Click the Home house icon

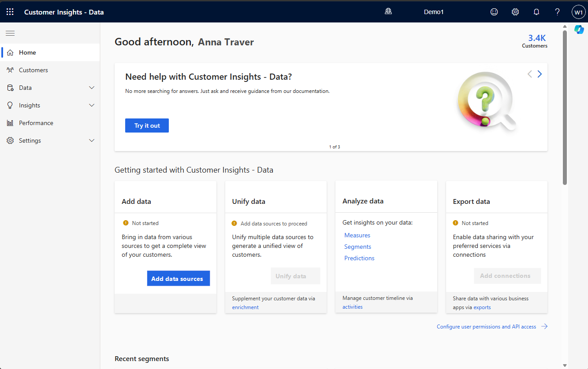pyautogui.click(x=11, y=52)
